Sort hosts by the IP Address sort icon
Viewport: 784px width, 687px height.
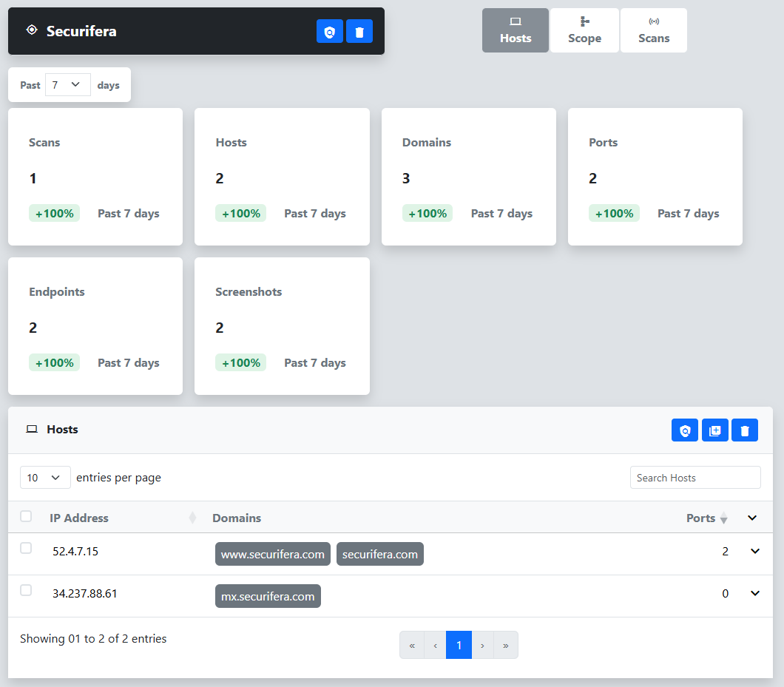[192, 518]
